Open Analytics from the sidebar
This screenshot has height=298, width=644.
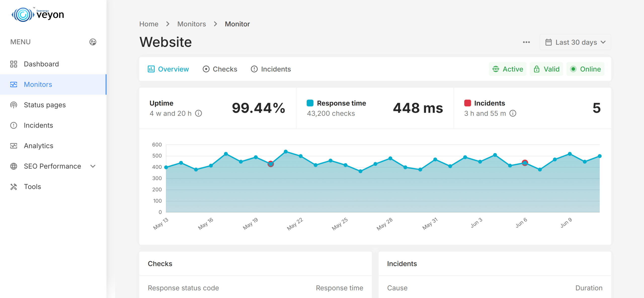pyautogui.click(x=38, y=146)
